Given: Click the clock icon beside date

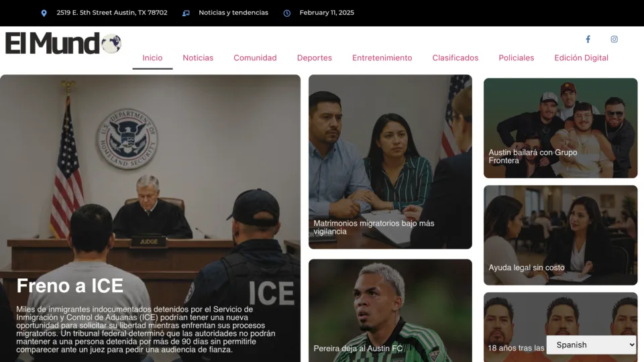Looking at the screenshot, I should (x=287, y=13).
